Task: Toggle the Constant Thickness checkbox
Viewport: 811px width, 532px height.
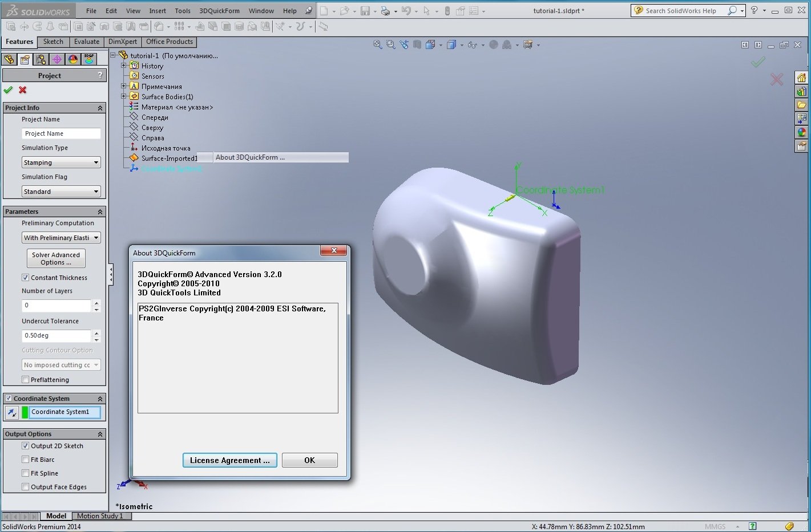Action: [x=25, y=278]
